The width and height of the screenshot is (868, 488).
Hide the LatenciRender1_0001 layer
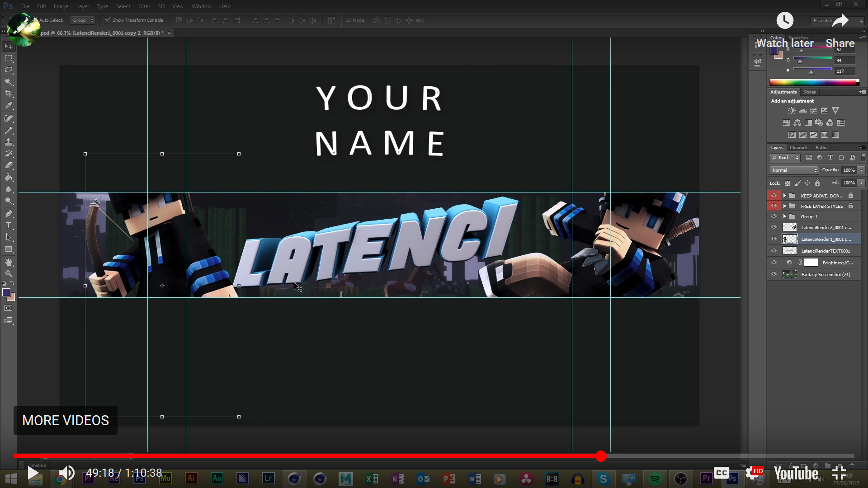click(x=774, y=239)
